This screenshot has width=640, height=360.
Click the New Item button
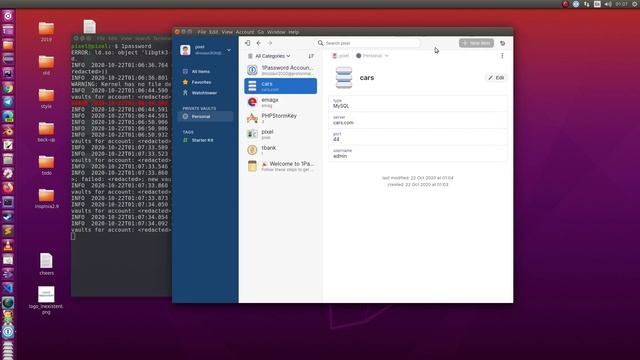[476, 43]
